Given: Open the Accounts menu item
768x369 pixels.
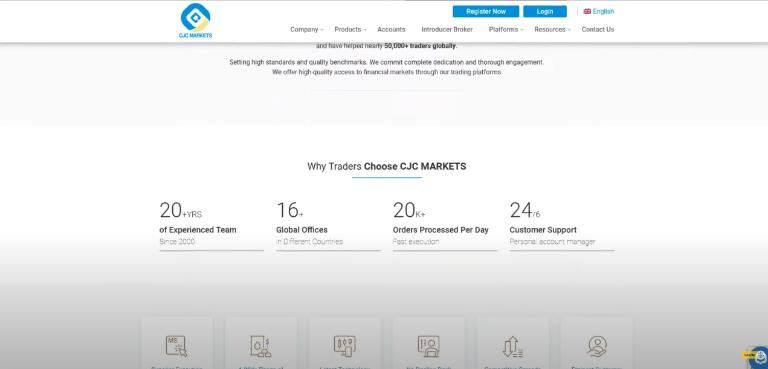Looking at the screenshot, I should pyautogui.click(x=391, y=29).
